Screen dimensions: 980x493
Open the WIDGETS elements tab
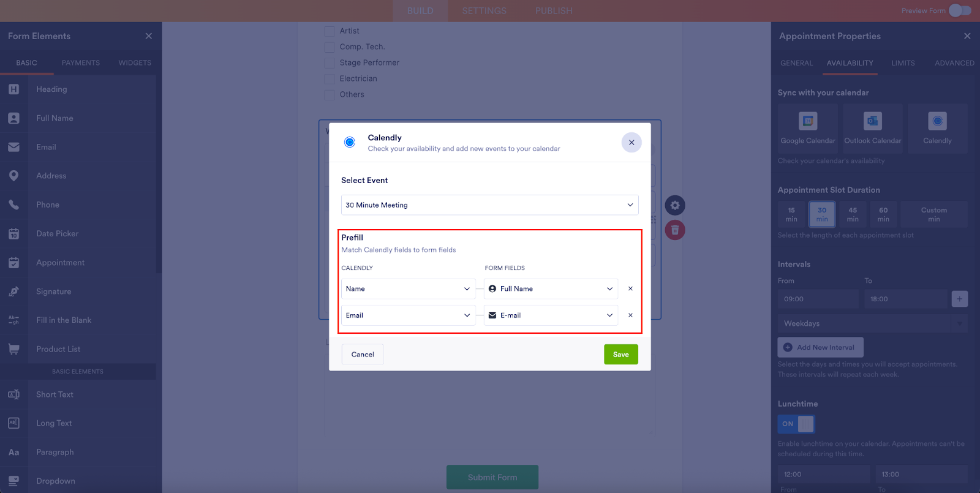coord(135,62)
